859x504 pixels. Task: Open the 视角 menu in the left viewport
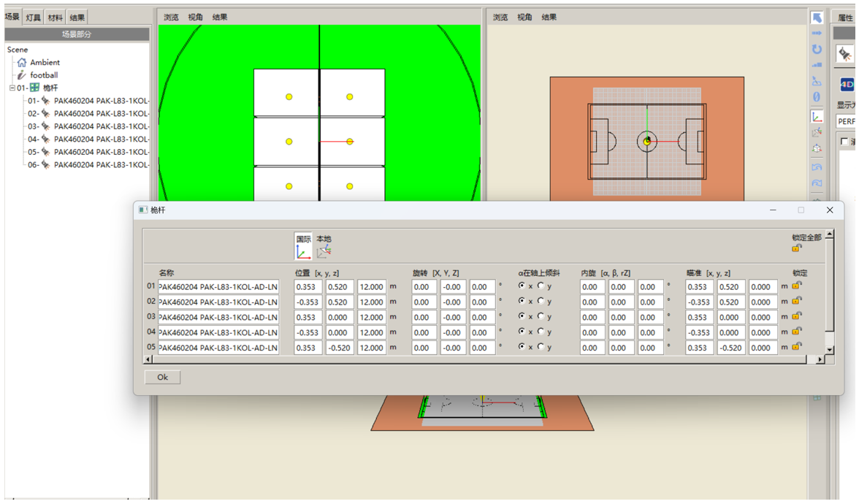click(196, 18)
